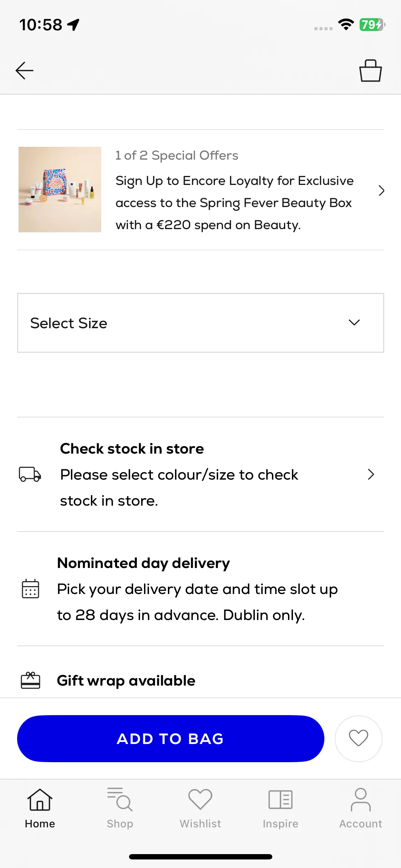This screenshot has height=868, width=401.
Task: Open Spring Fever Beauty Box thumbnail
Action: pyautogui.click(x=60, y=190)
